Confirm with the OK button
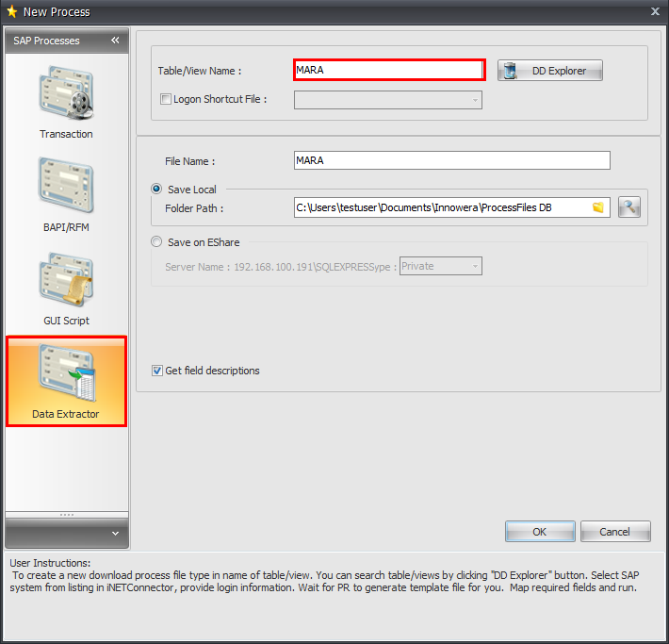The height and width of the screenshot is (644, 669). (540, 532)
